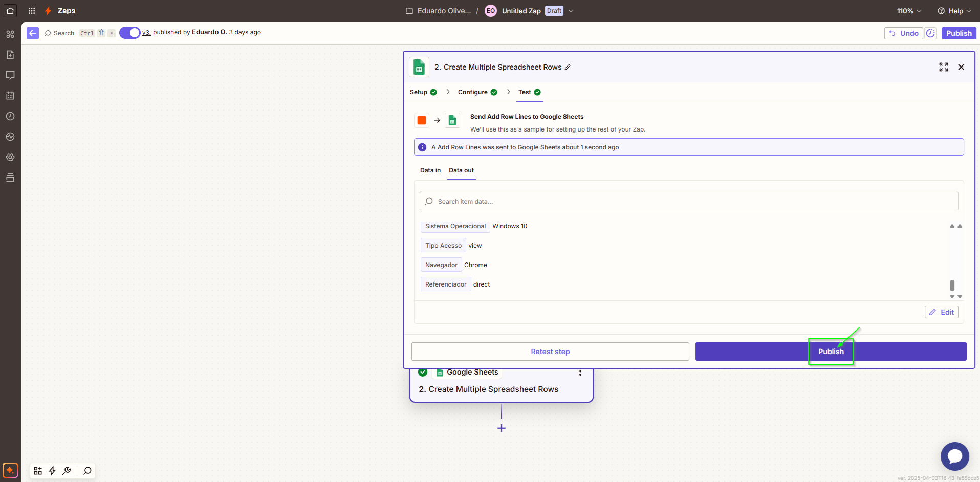980x482 pixels.
Task: Open the 110% zoom dropdown
Action: click(x=909, y=11)
